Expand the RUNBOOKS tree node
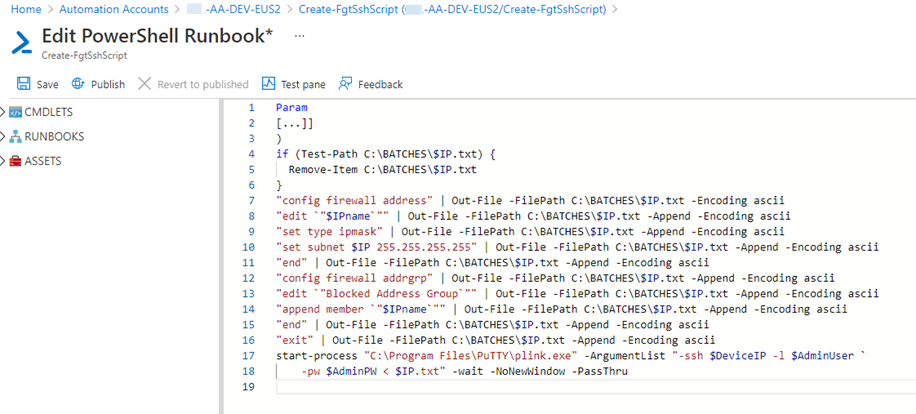The width and height of the screenshot is (916, 414). point(4,136)
